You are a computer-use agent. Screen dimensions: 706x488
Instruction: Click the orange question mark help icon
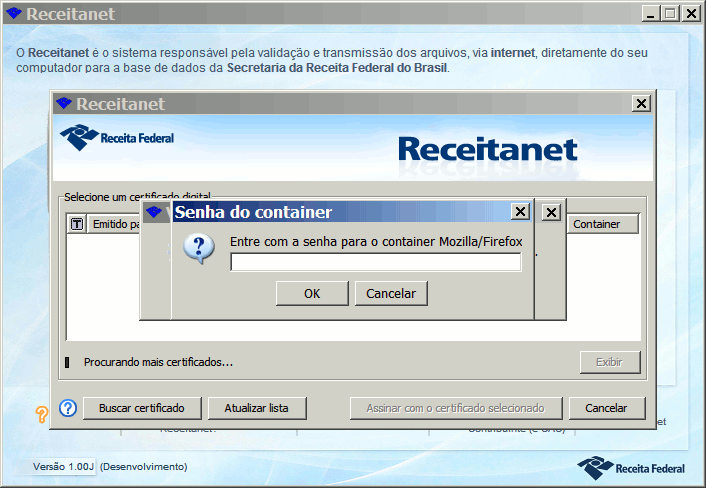(x=41, y=414)
